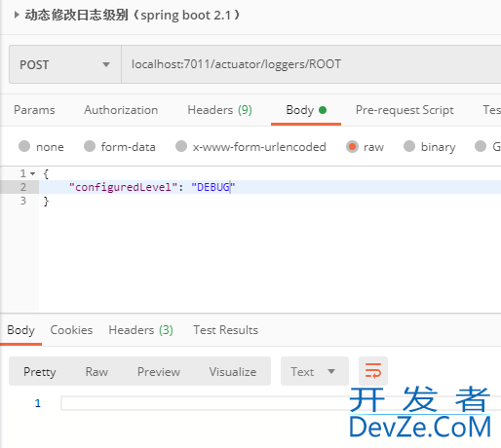Select the Pretty response view
Viewport: 501px width, 448px height.
(x=40, y=372)
